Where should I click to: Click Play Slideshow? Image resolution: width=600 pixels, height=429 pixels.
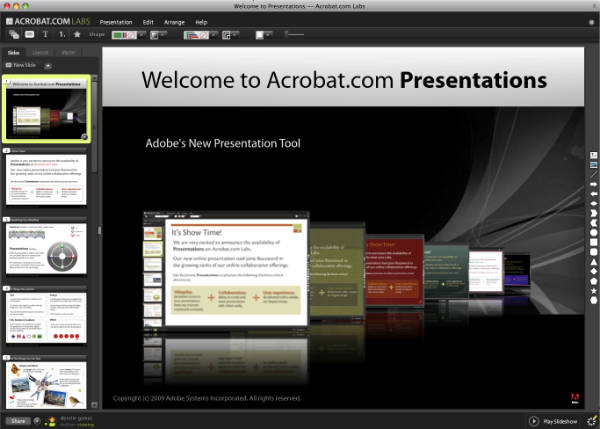coord(553,421)
